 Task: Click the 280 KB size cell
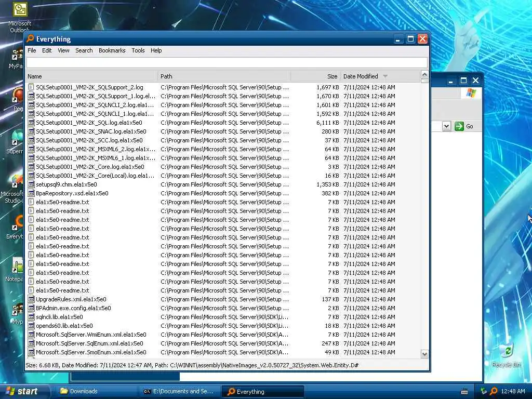pos(330,131)
